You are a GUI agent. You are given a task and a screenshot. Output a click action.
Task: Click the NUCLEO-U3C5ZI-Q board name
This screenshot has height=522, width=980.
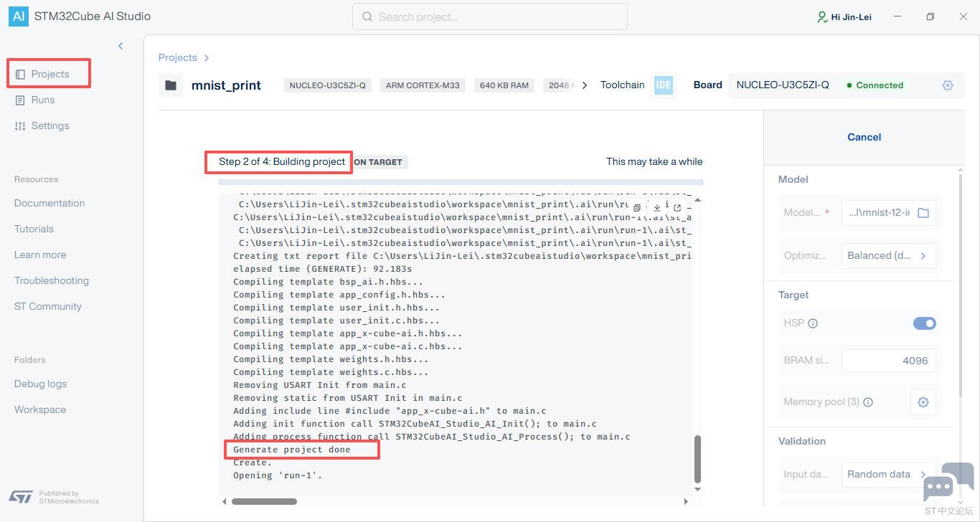tap(783, 85)
